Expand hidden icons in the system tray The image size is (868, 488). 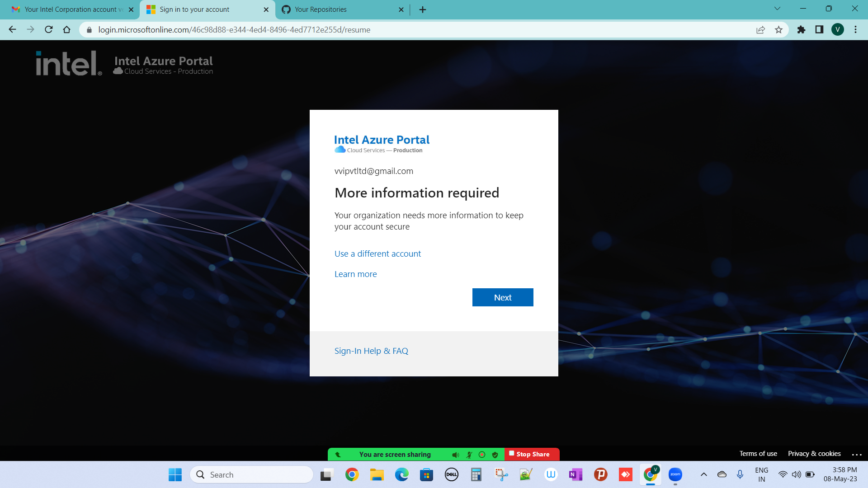[704, 474]
